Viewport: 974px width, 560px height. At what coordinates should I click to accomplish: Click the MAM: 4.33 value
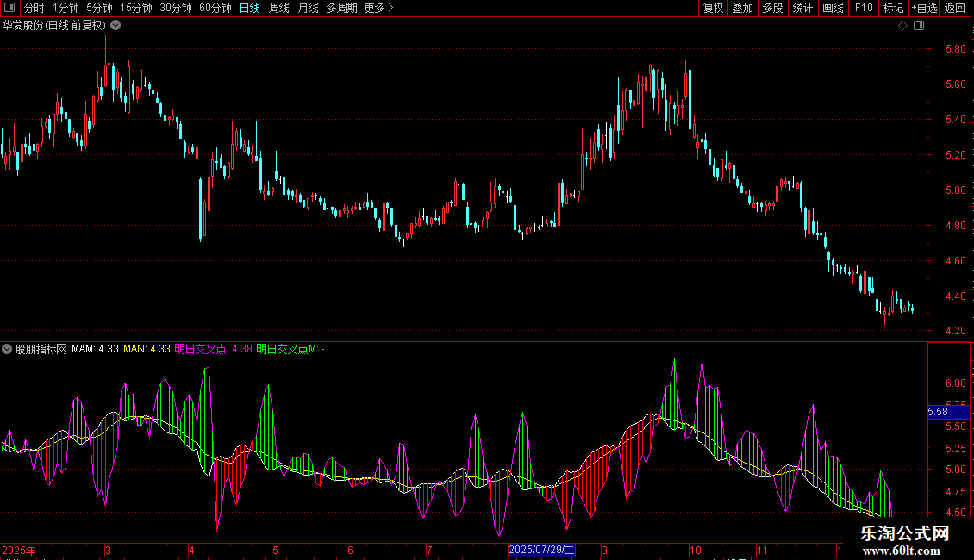[95, 349]
